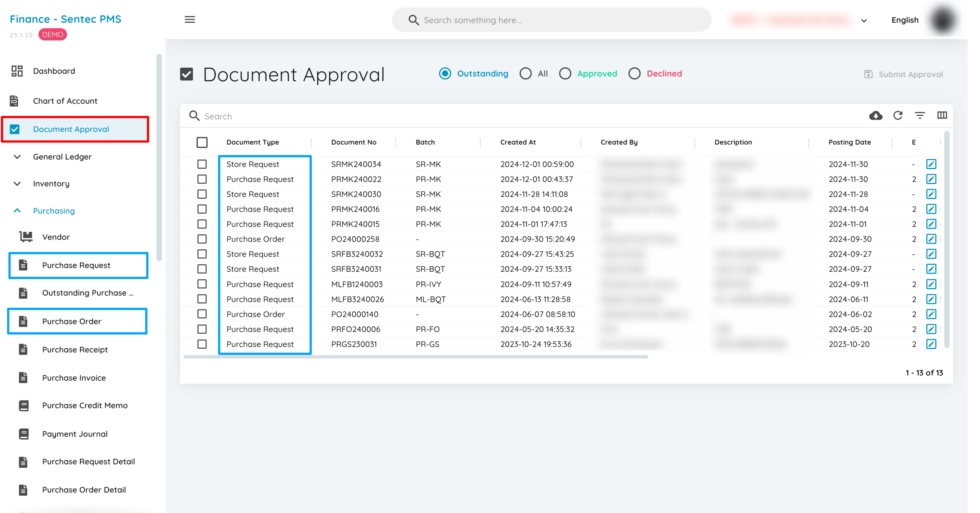The height and width of the screenshot is (513, 980).
Task: Go to Purchase Request menu item
Action: pos(76,265)
